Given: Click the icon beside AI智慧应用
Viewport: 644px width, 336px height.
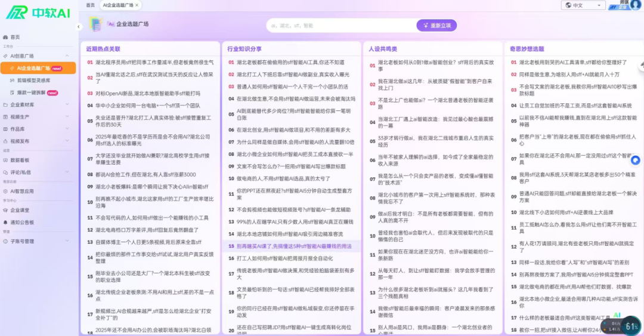Looking at the screenshot, I should click(x=5, y=191).
